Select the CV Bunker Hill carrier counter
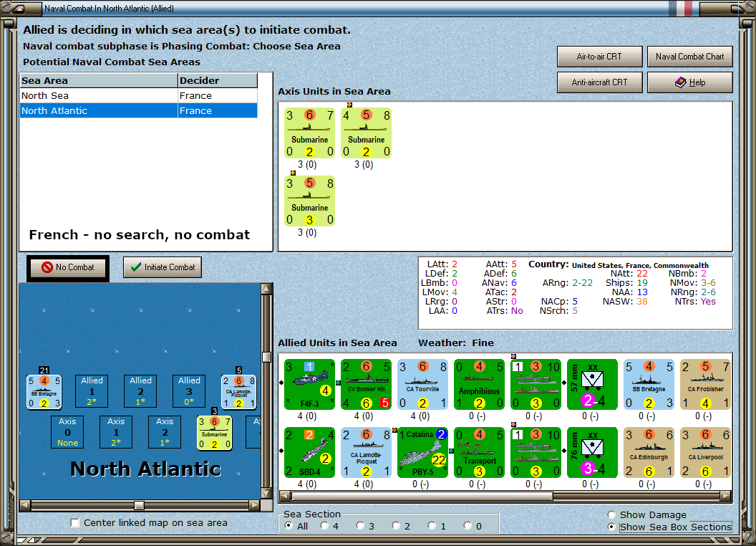Image resolution: width=756 pixels, height=546 pixels. 366,384
